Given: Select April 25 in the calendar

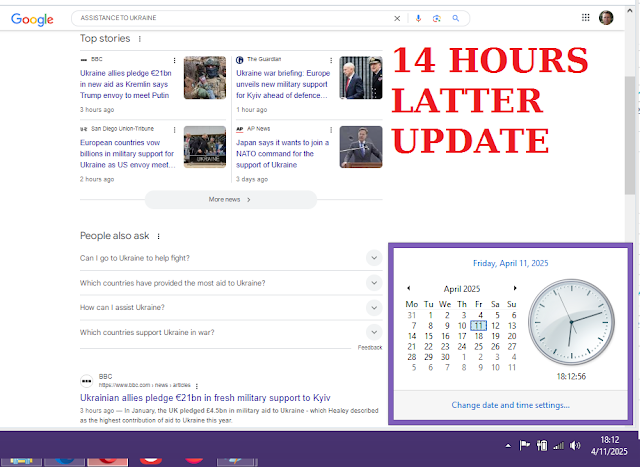Looking at the screenshot, I should pyautogui.click(x=478, y=347).
